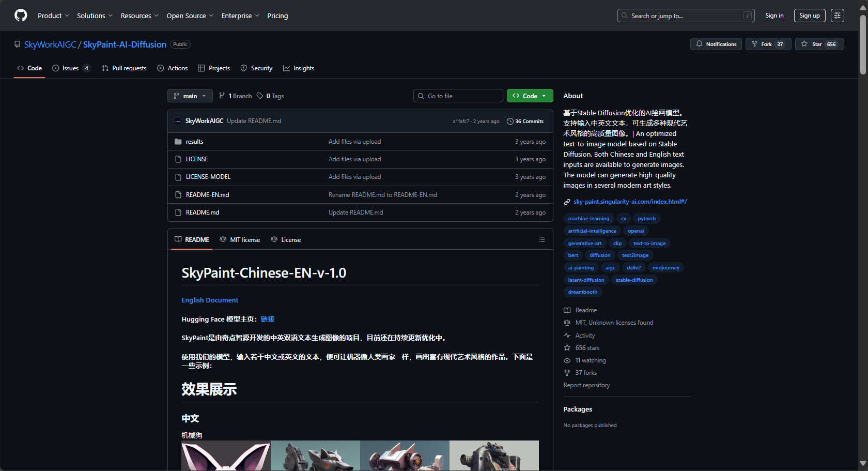Viewport: 868px width, 471px height.
Task: Open the main branch dropdown
Action: point(190,96)
